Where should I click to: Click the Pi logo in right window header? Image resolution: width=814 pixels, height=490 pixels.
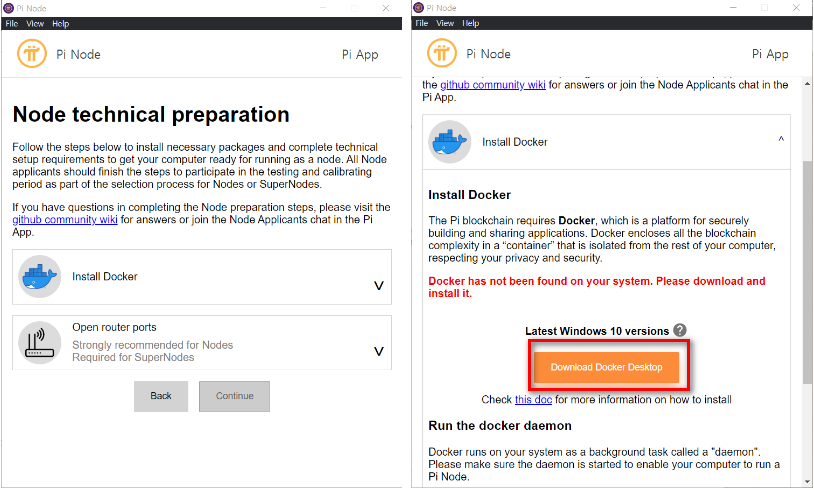pyautogui.click(x=442, y=53)
